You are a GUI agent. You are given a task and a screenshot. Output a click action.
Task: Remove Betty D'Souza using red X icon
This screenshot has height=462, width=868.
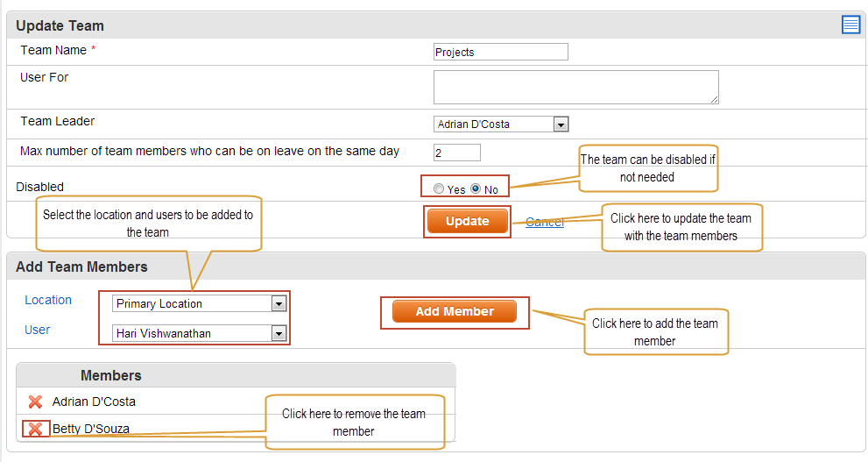point(35,429)
